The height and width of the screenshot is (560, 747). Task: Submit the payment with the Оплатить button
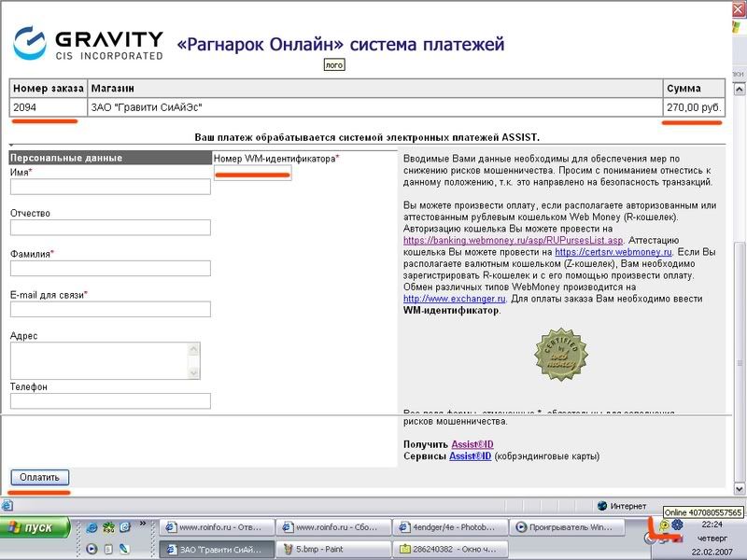pyautogui.click(x=40, y=477)
